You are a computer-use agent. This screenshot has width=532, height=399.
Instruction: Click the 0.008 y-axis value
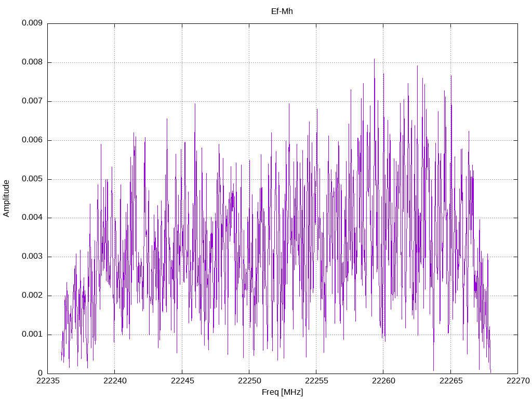32,62
